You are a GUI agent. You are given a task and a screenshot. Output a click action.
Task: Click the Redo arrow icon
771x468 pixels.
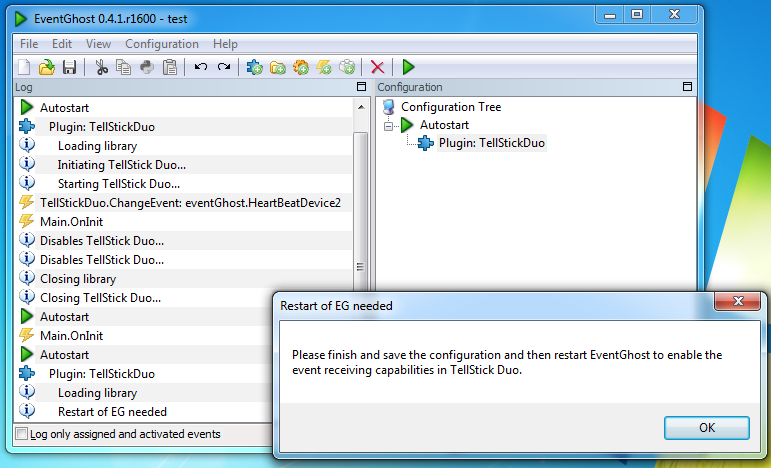[224, 67]
